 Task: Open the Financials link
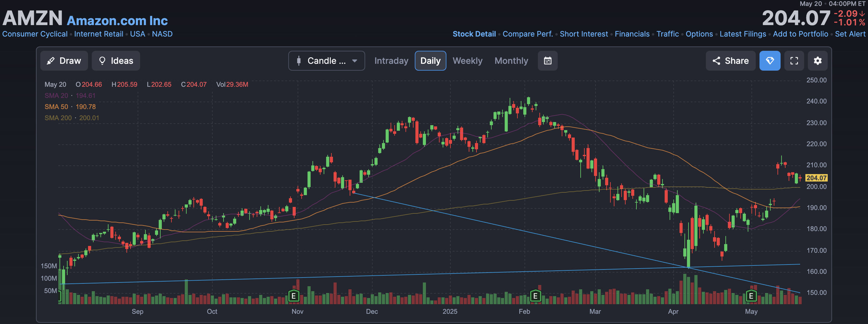point(632,34)
